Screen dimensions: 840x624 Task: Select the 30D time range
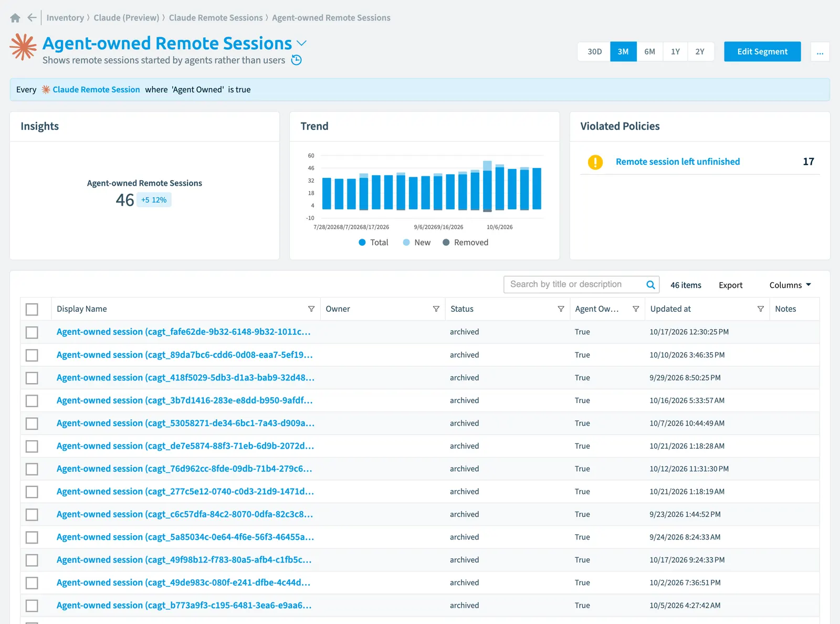(x=594, y=51)
